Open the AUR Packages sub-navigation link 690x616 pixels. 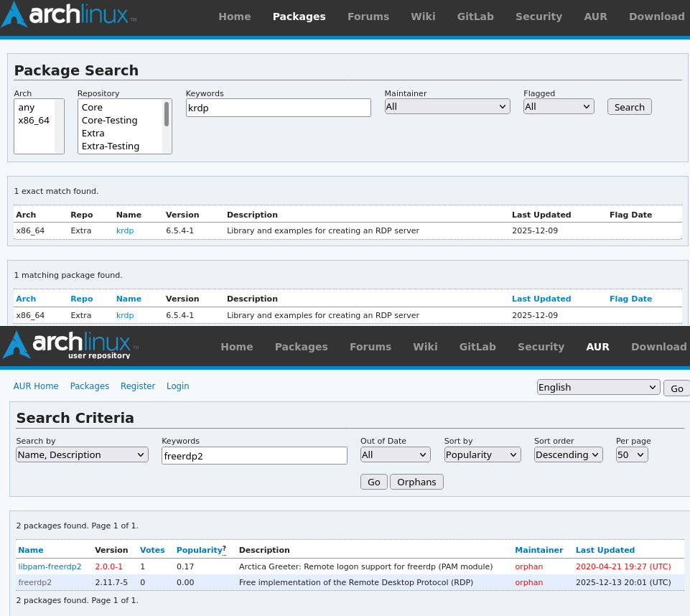(x=90, y=386)
